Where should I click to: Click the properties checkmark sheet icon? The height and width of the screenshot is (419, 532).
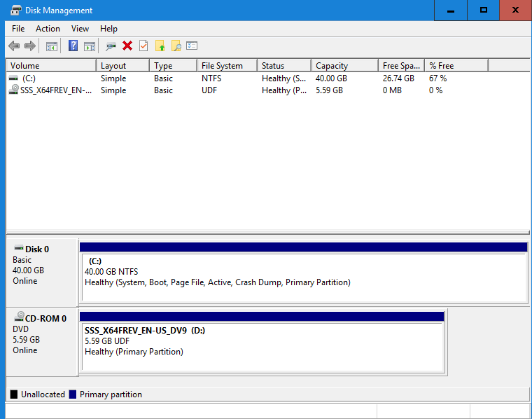143,46
